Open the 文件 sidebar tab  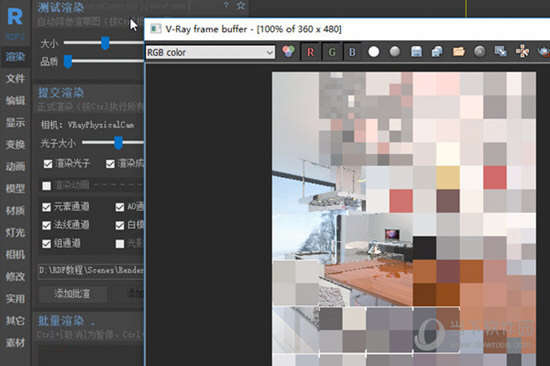click(x=15, y=79)
